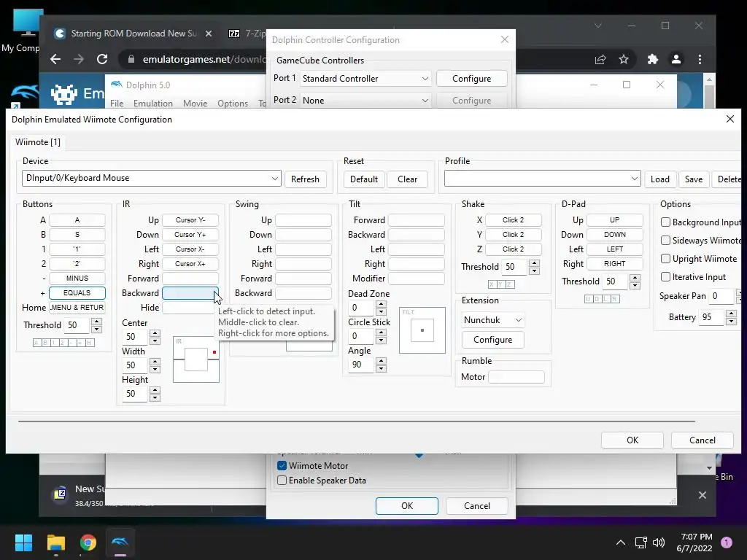Bookmark page with Chrome star icon
The image size is (747, 560).
[x=624, y=59]
